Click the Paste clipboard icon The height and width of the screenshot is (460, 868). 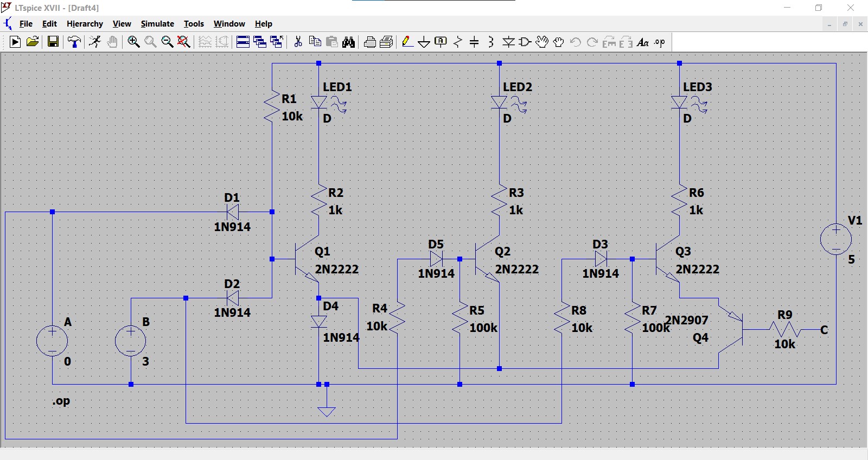[331, 42]
